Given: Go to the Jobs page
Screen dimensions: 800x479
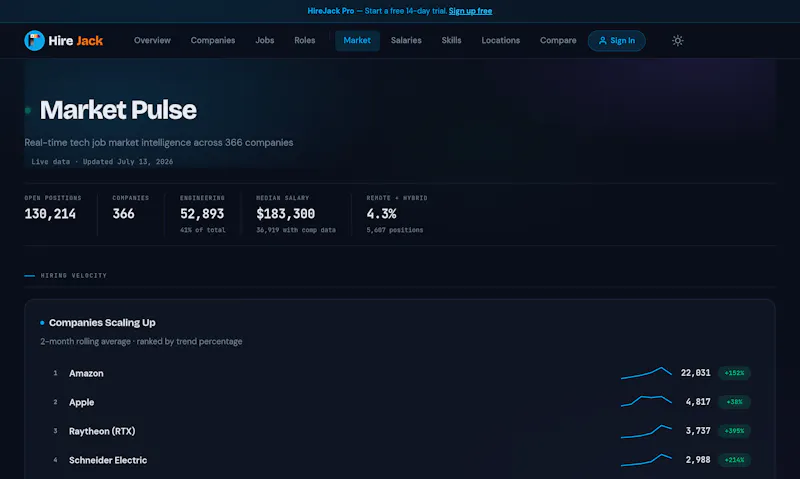Looking at the screenshot, I should tap(264, 40).
